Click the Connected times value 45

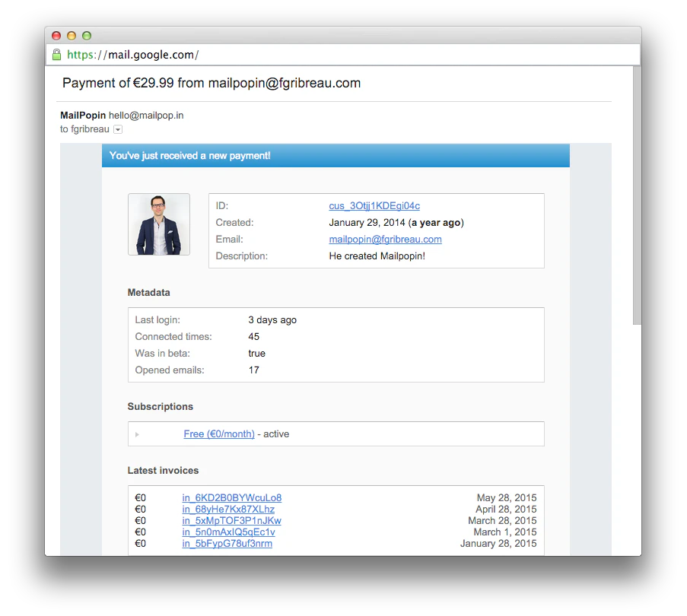(253, 337)
